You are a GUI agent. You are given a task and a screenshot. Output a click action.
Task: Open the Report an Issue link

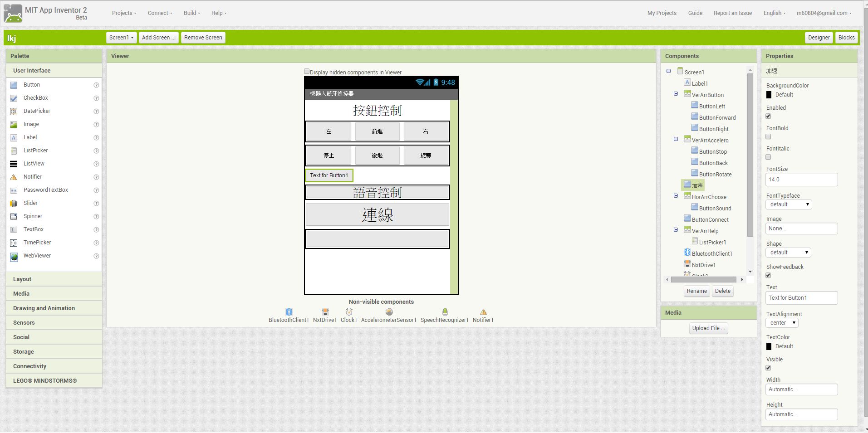[732, 13]
